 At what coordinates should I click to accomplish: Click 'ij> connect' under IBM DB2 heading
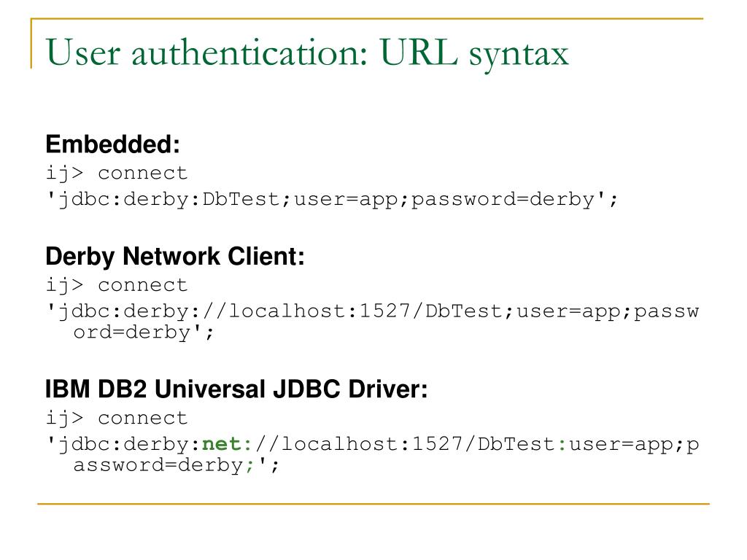[117, 419]
